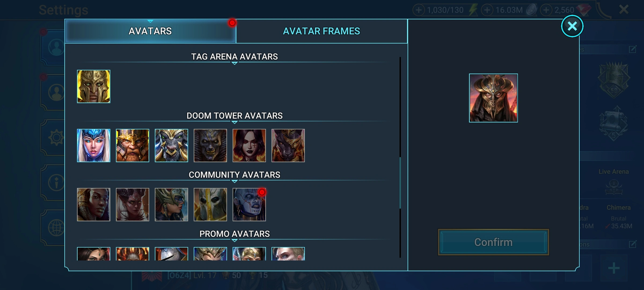Switch to the Avatar Frames tab
The height and width of the screenshot is (290, 644).
(322, 31)
